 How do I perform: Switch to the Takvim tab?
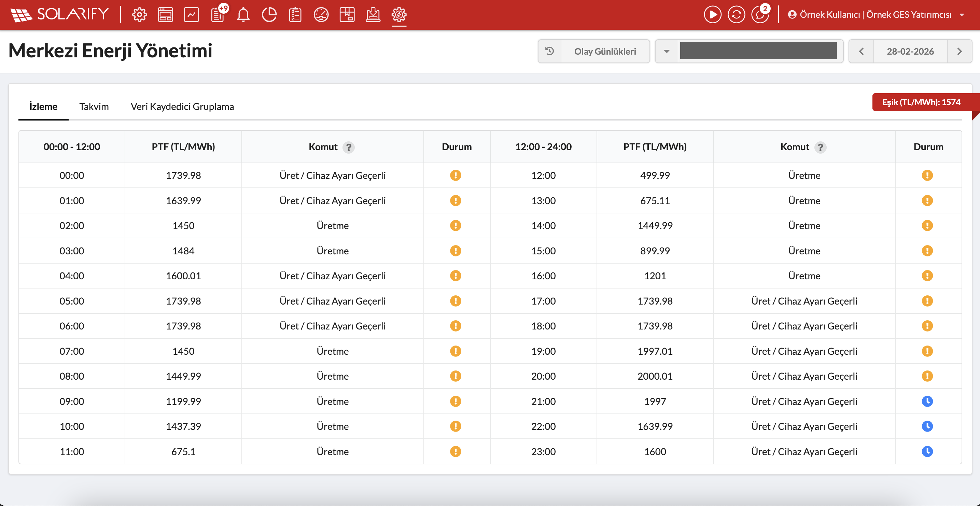94,107
